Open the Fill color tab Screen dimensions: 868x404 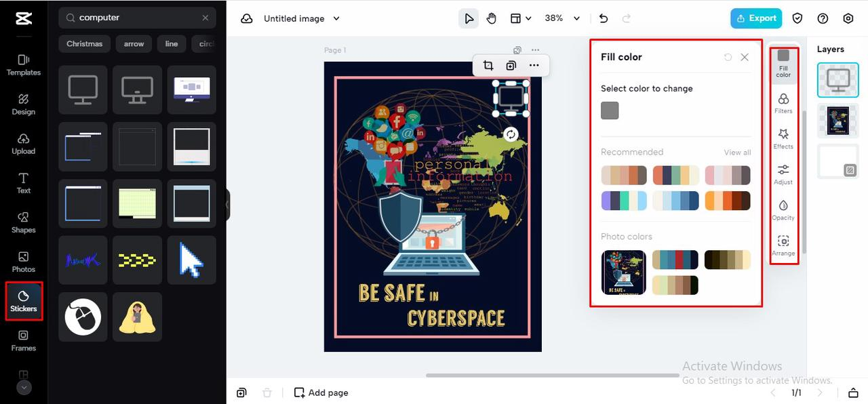click(x=783, y=64)
